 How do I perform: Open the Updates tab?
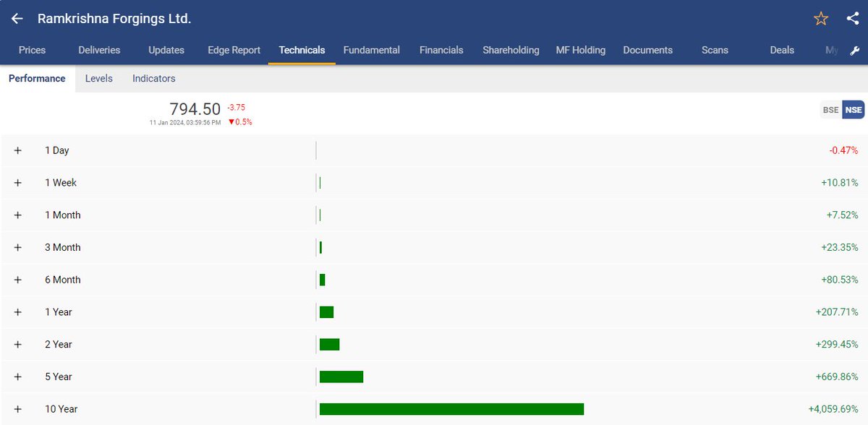coord(166,50)
